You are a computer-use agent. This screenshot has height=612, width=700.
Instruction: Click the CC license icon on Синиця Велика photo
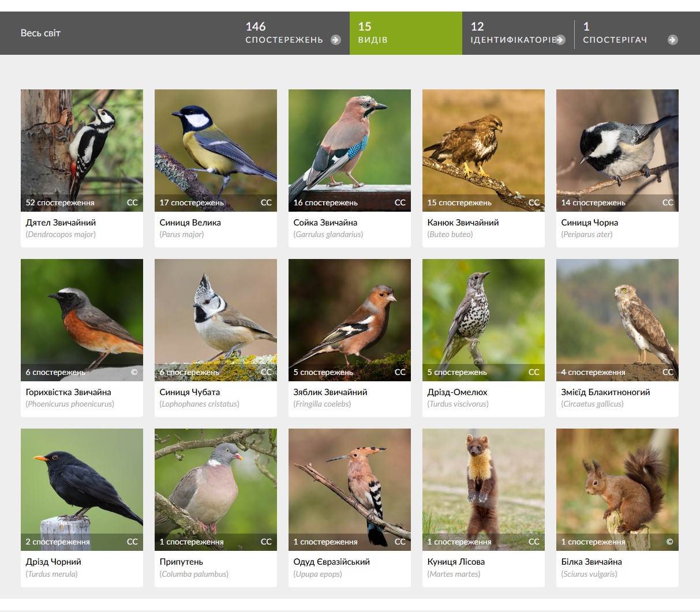[266, 202]
